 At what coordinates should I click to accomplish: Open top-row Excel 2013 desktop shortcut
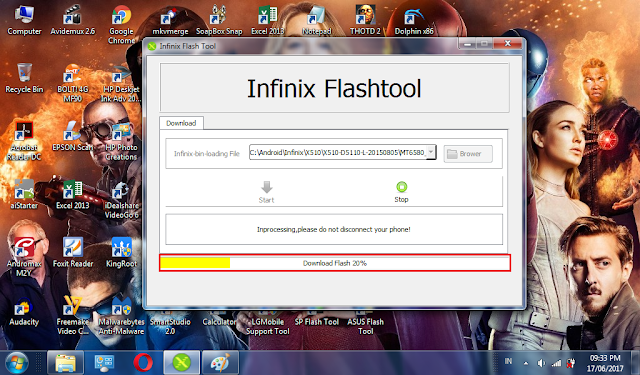coord(267,20)
